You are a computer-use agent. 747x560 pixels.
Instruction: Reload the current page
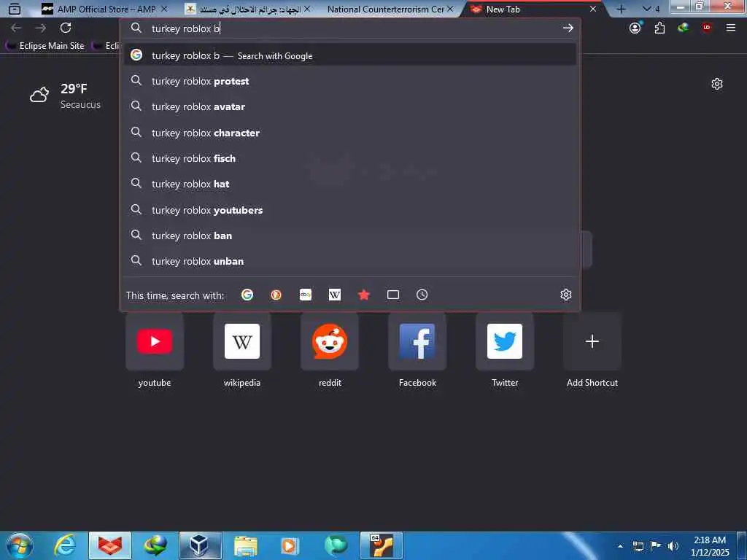[66, 28]
